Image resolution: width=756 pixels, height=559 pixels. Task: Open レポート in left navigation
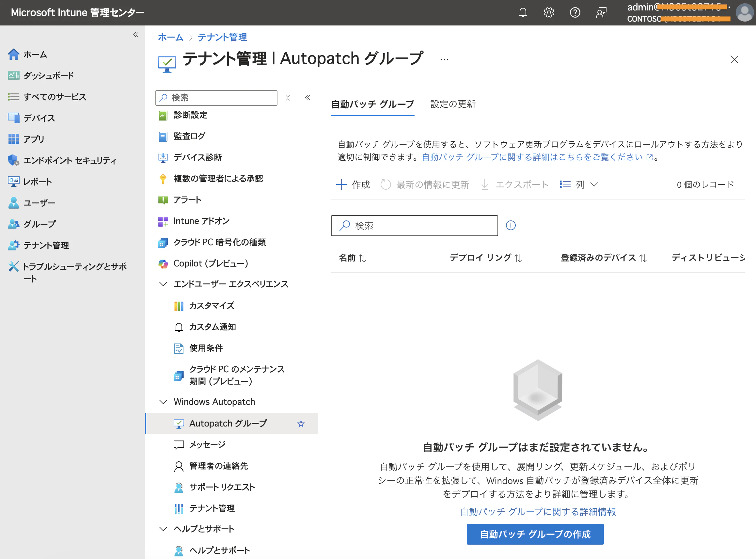[x=30, y=182]
